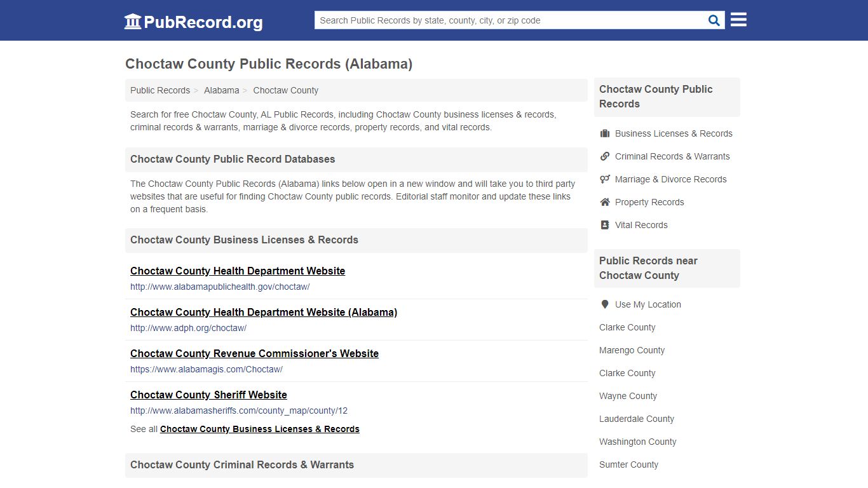Viewport: 868px width, 488px height.
Task: Click the link icon beside Criminal Records
Action: tap(605, 156)
